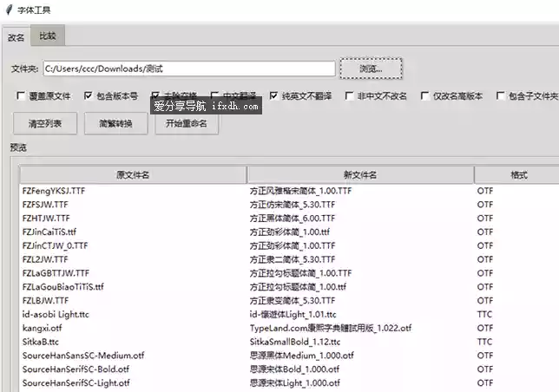Enable the 非中文不改名 checkbox
This screenshot has height=392, width=559.
pyautogui.click(x=349, y=95)
